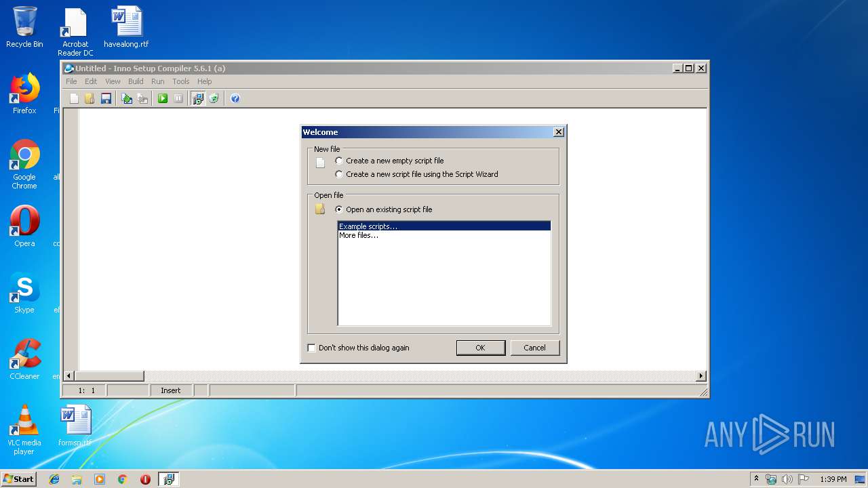The image size is (868, 488).
Task: Click the Target Setup toolbar icon
Action: (198, 99)
